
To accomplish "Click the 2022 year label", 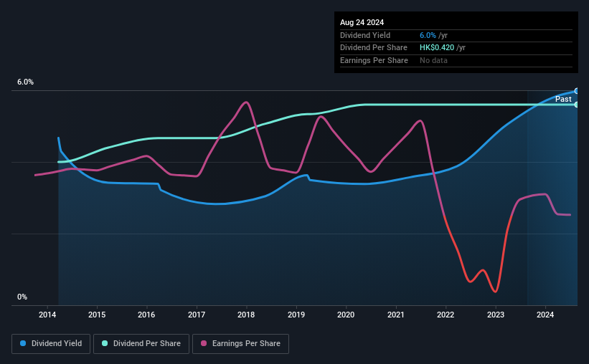I will coord(446,315).
